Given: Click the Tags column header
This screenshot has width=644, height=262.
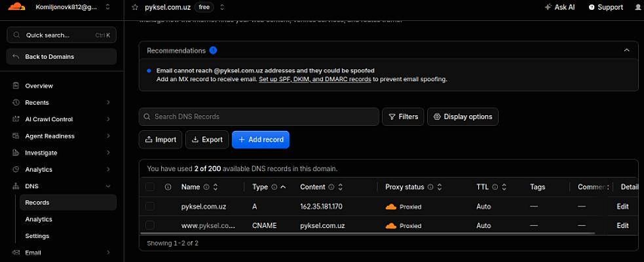Looking at the screenshot, I should click(x=537, y=187).
